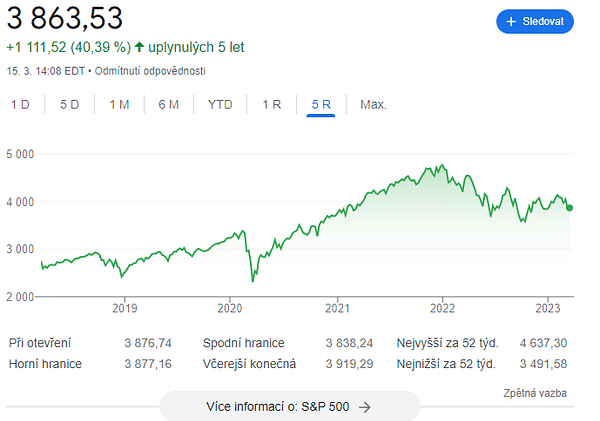This screenshot has height=421, width=600.
Task: Click the green endpoint dot on chart
Action: pyautogui.click(x=569, y=208)
